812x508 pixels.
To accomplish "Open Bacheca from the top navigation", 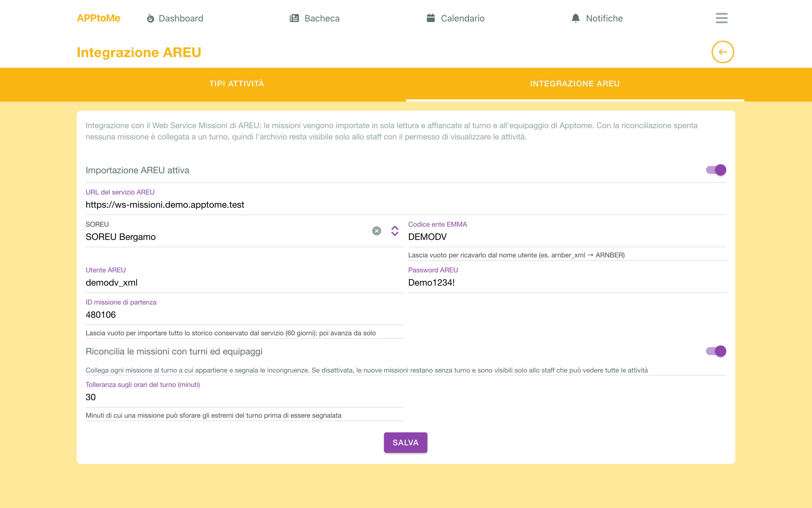I will (314, 18).
